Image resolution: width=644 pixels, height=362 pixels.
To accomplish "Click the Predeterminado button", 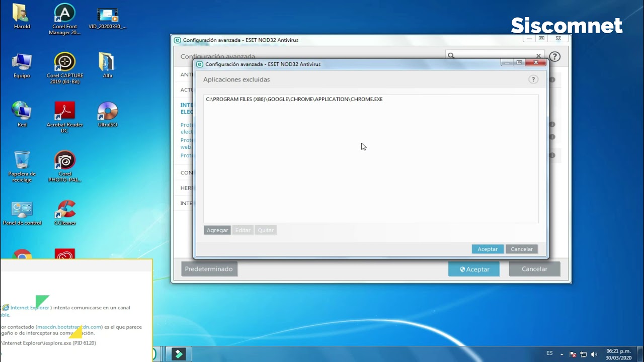I will (209, 269).
